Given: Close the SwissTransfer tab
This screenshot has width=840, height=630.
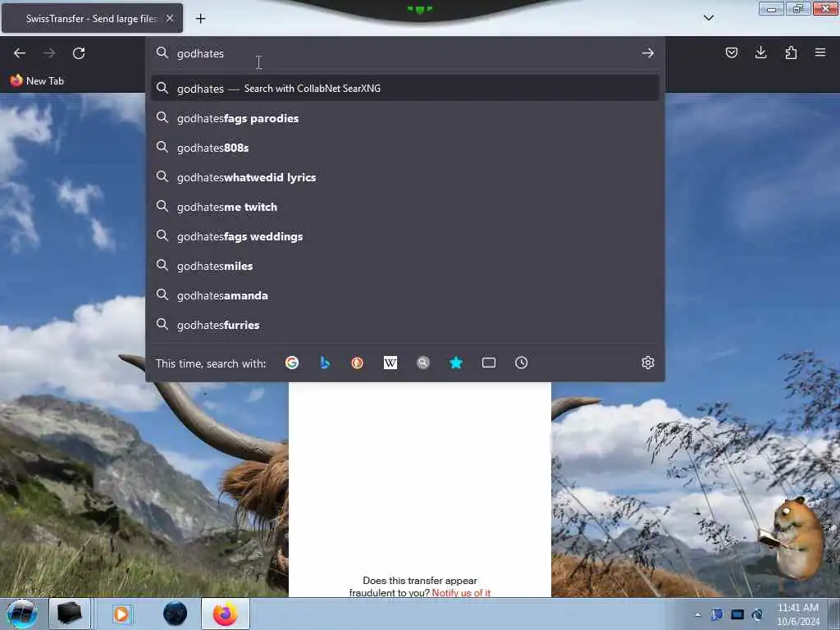Looking at the screenshot, I should pos(170,18).
